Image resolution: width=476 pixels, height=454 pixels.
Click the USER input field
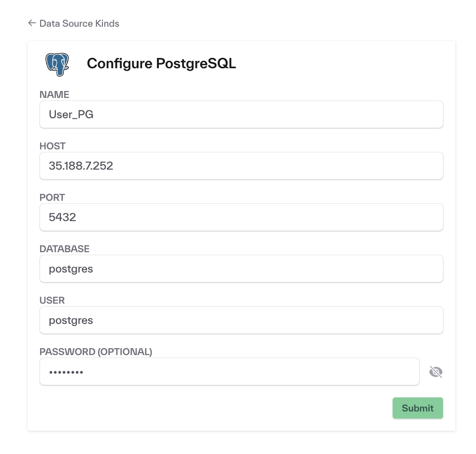click(241, 320)
